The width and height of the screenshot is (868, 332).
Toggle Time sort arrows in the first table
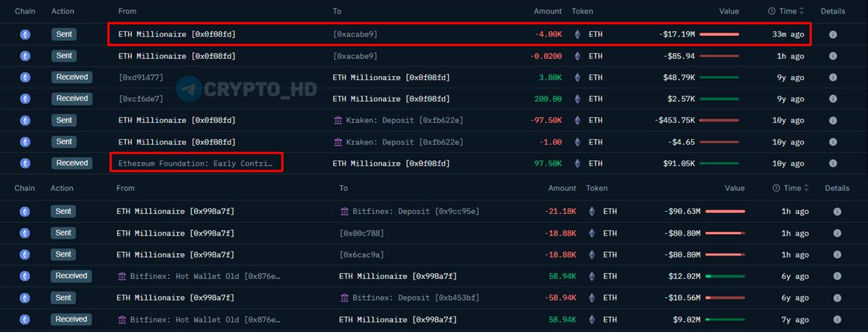[802, 11]
